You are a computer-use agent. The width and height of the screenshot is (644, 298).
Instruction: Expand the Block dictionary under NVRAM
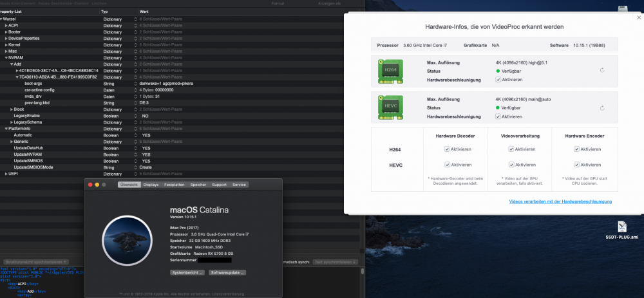click(12, 109)
